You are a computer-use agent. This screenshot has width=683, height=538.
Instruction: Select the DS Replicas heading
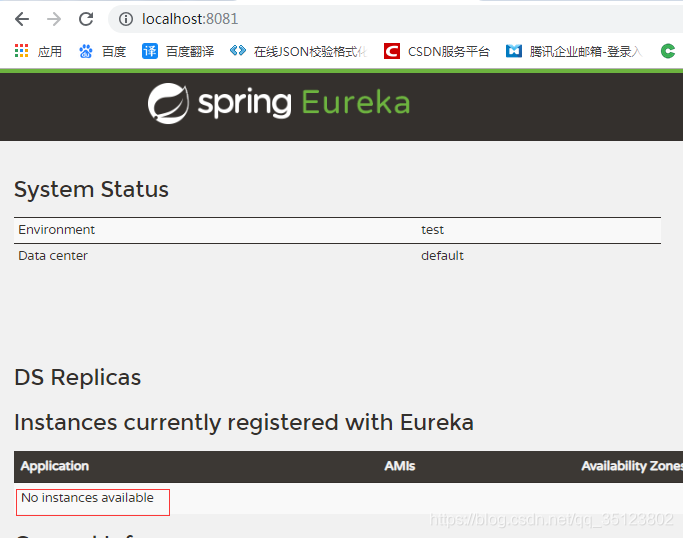[x=78, y=377]
